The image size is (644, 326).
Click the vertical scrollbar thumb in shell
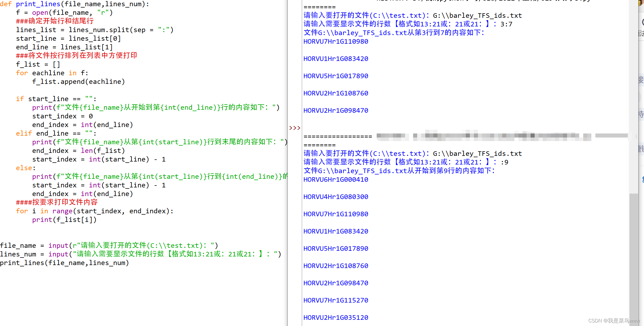(x=633, y=259)
